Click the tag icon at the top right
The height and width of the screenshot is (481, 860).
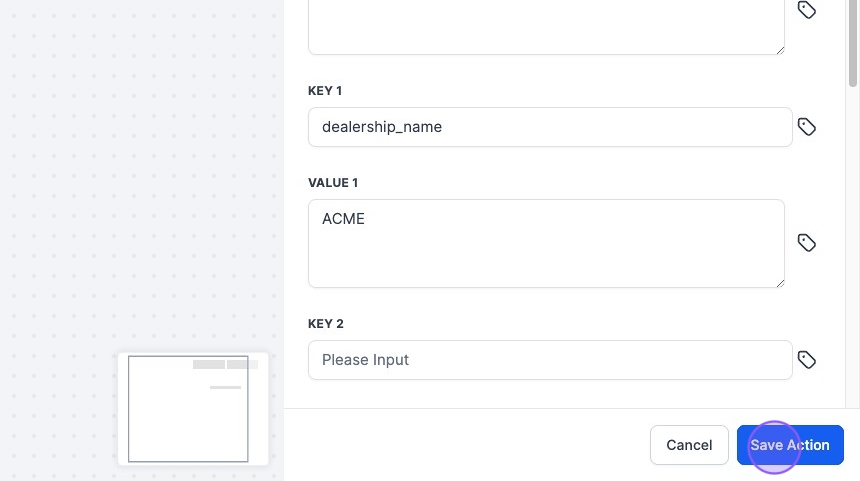[x=807, y=10]
